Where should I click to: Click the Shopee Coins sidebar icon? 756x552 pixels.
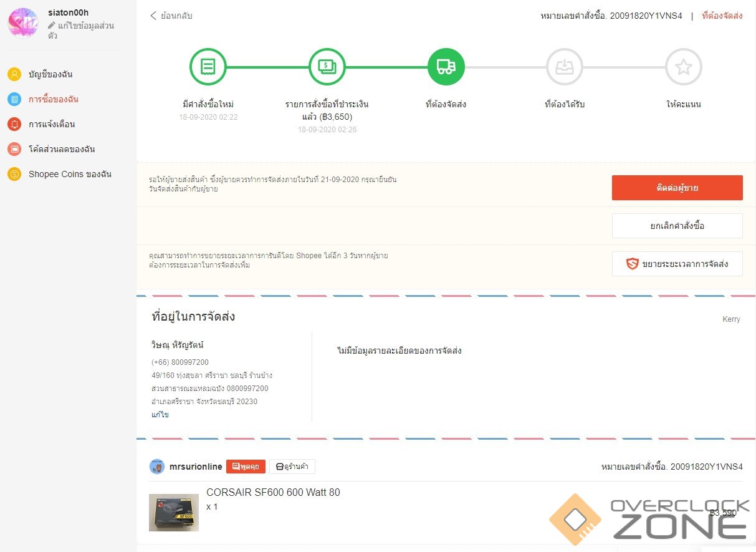coord(14,174)
